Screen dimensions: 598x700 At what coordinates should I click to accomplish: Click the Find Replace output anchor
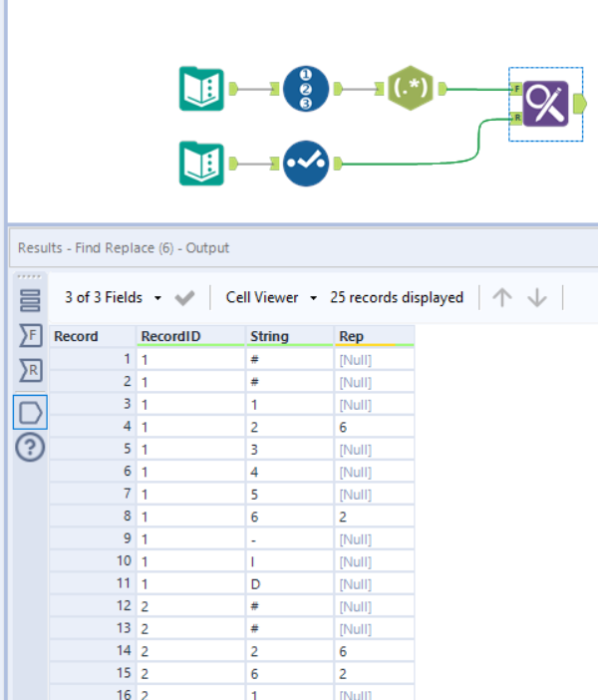point(580,104)
